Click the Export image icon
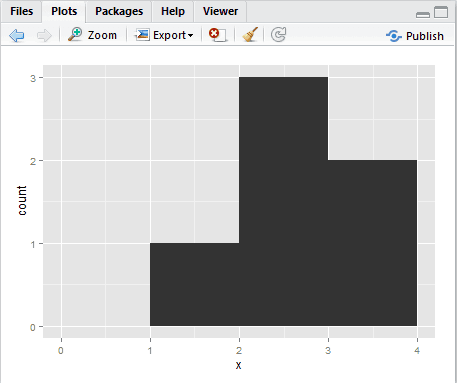This screenshot has height=383, width=457. pos(142,34)
